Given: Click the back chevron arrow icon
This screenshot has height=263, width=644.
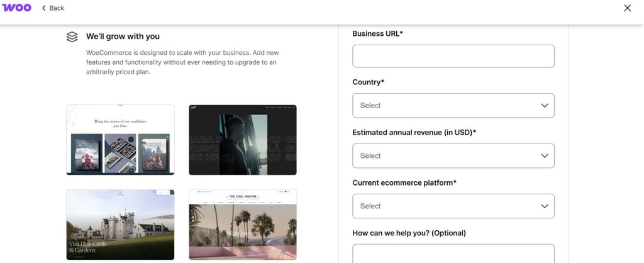Looking at the screenshot, I should point(44,8).
